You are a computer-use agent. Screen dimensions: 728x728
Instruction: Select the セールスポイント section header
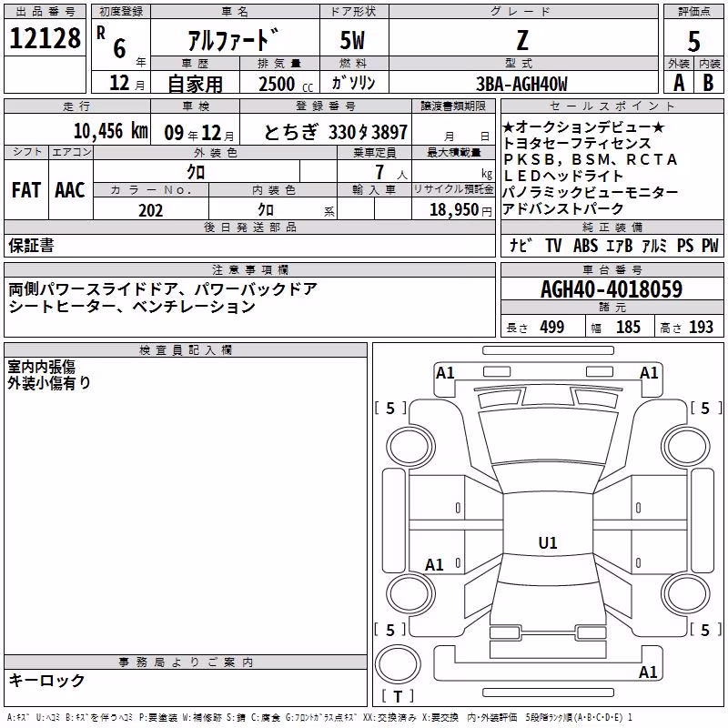612,106
